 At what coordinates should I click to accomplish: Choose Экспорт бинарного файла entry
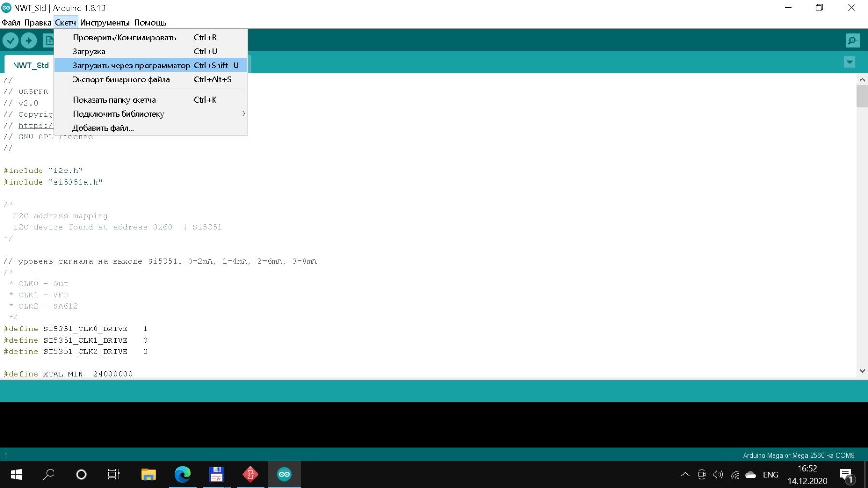[x=151, y=79]
